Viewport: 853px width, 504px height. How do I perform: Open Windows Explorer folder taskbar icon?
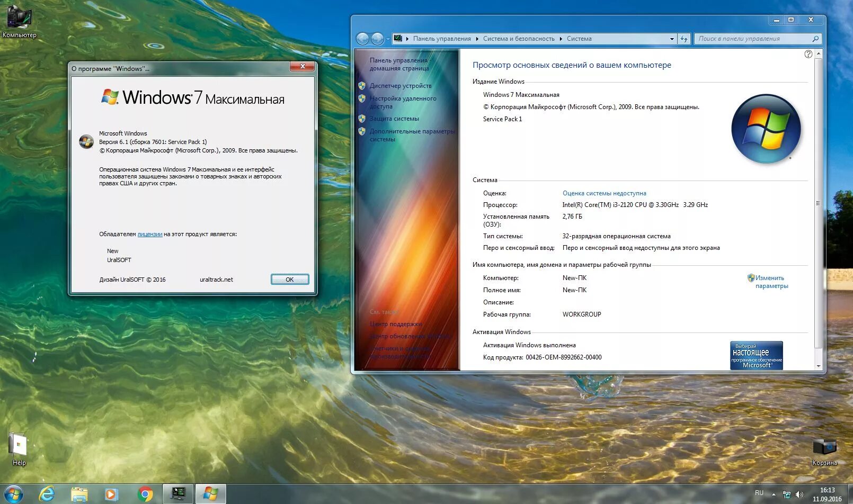tap(79, 494)
